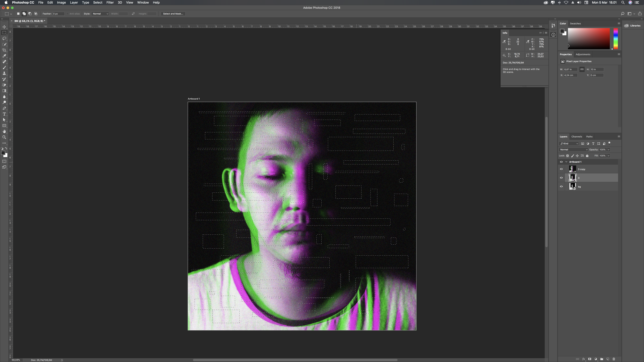This screenshot has height=362, width=644.
Task: Click Delete layer trash icon
Action: pyautogui.click(x=613, y=359)
